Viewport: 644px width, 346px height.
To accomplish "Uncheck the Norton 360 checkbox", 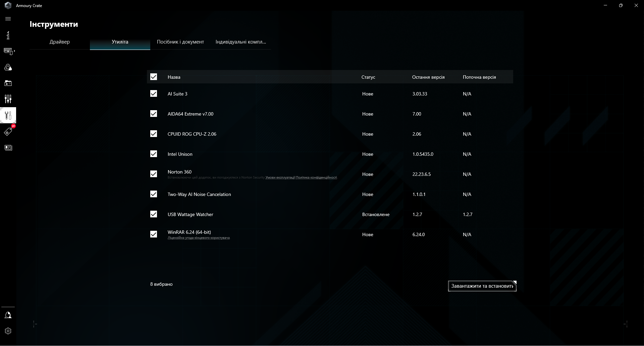I will [x=154, y=174].
